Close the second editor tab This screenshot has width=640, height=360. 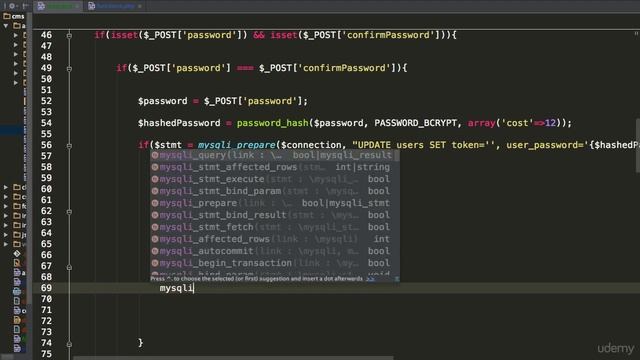tap(140, 7)
